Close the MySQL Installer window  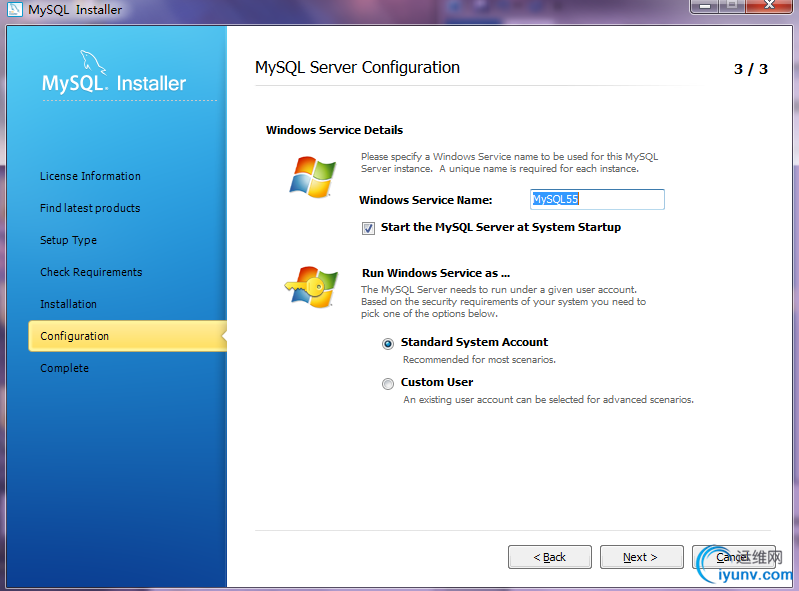[769, 6]
